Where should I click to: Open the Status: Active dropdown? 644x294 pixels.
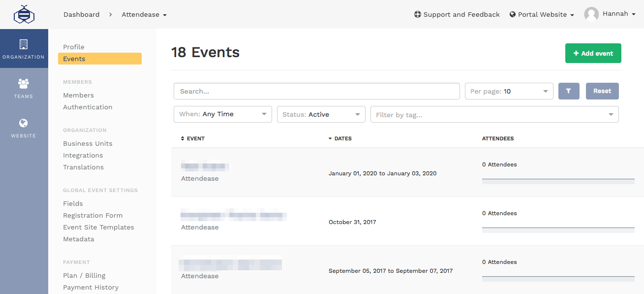[x=321, y=114]
